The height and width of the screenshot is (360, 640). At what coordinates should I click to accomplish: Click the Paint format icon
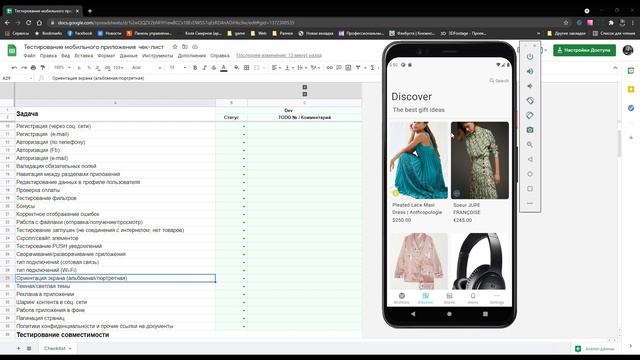(x=42, y=67)
